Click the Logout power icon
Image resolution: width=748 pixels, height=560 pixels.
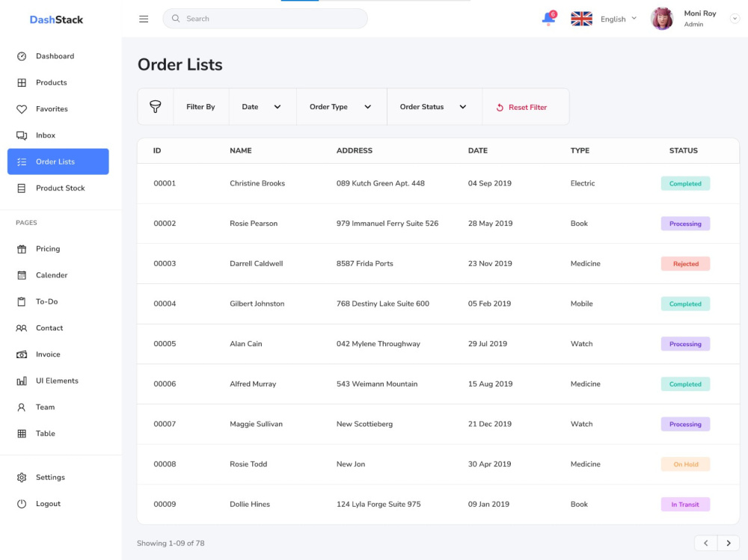pos(22,504)
